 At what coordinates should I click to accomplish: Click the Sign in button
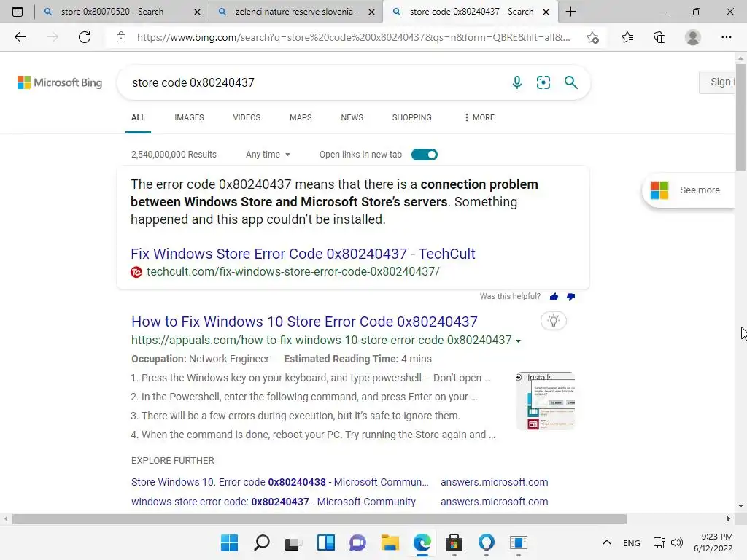pyautogui.click(x=717, y=82)
